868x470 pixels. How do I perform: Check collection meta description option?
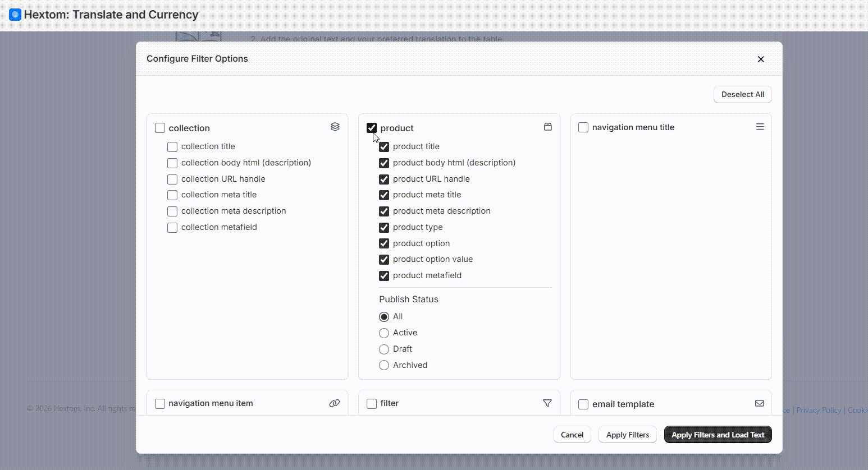[x=172, y=211]
